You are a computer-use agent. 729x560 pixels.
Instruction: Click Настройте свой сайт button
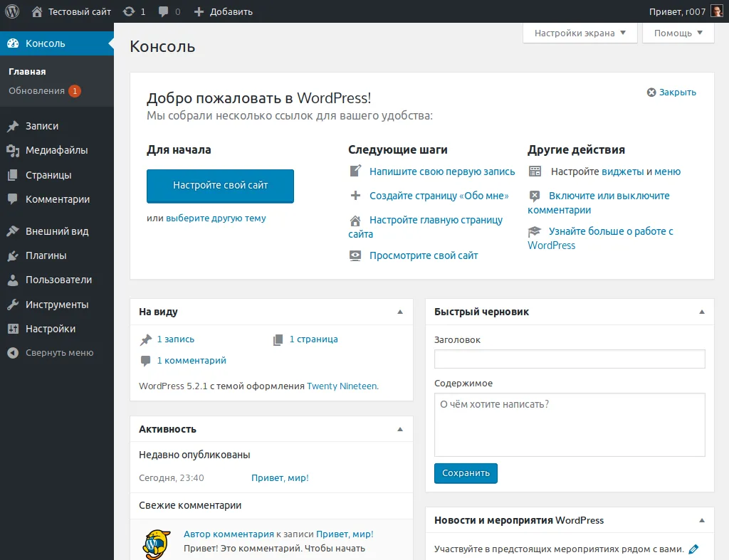[221, 186]
